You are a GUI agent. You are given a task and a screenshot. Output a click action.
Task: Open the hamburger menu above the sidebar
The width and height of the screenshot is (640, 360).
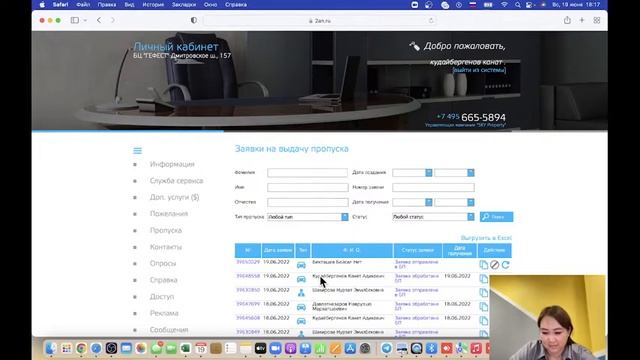coord(138,151)
